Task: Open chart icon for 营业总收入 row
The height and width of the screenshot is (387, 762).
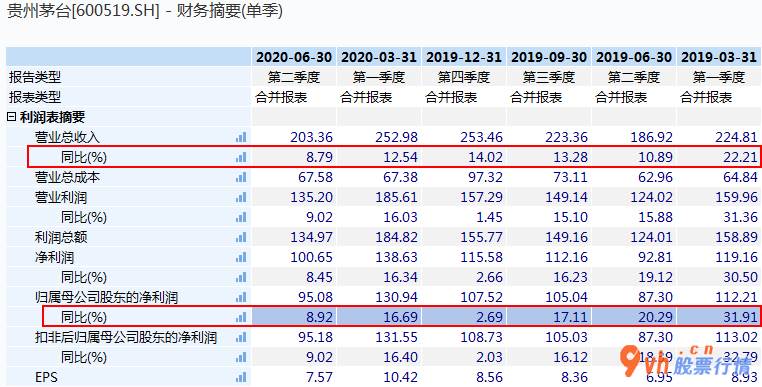Action: pyautogui.click(x=241, y=137)
